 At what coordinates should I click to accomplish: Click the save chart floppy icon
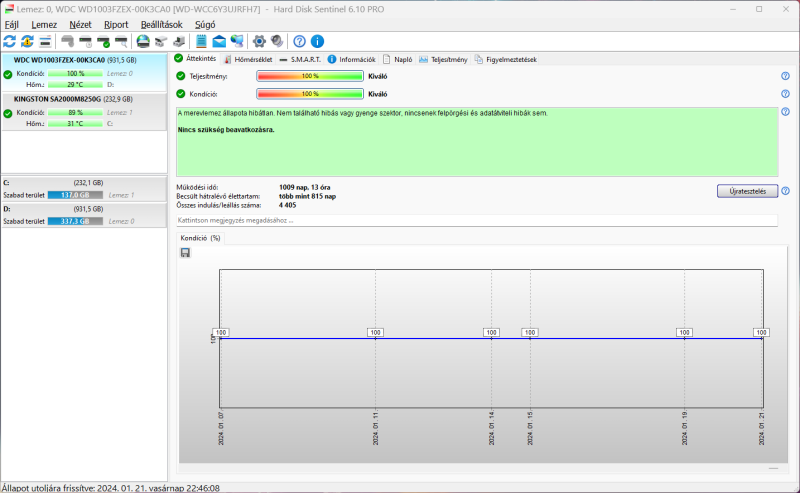185,253
